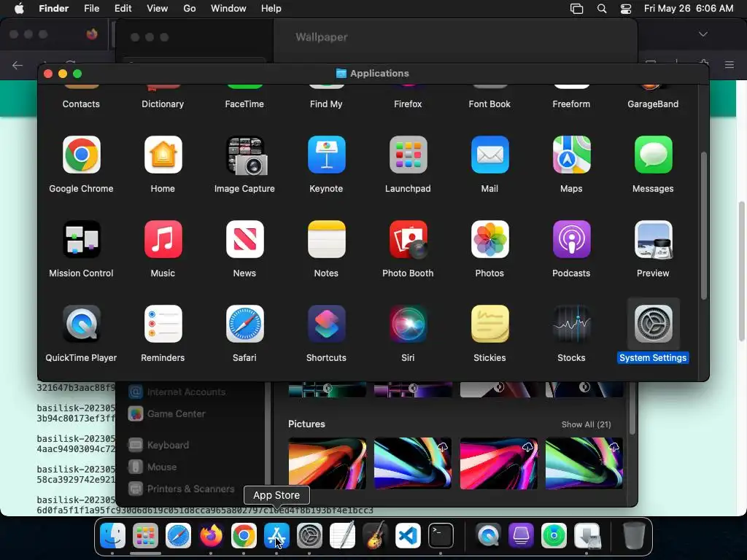
Task: Open the Music app icon
Action: pos(163,239)
